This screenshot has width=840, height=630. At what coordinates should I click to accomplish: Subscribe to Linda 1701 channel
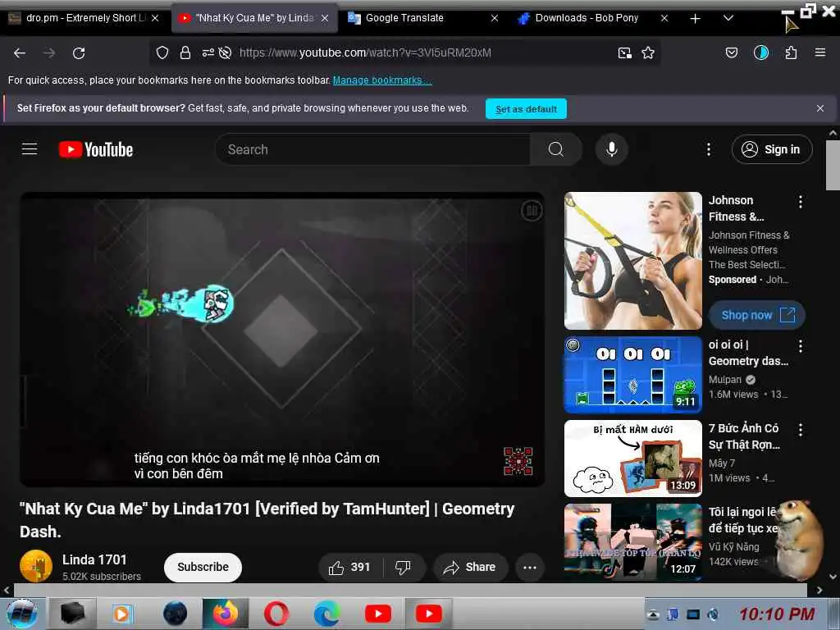pos(203,568)
